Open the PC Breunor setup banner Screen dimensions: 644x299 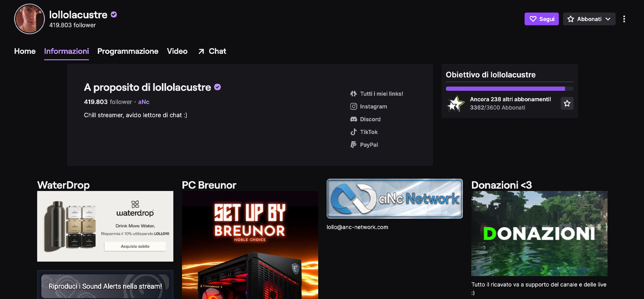pyautogui.click(x=250, y=245)
